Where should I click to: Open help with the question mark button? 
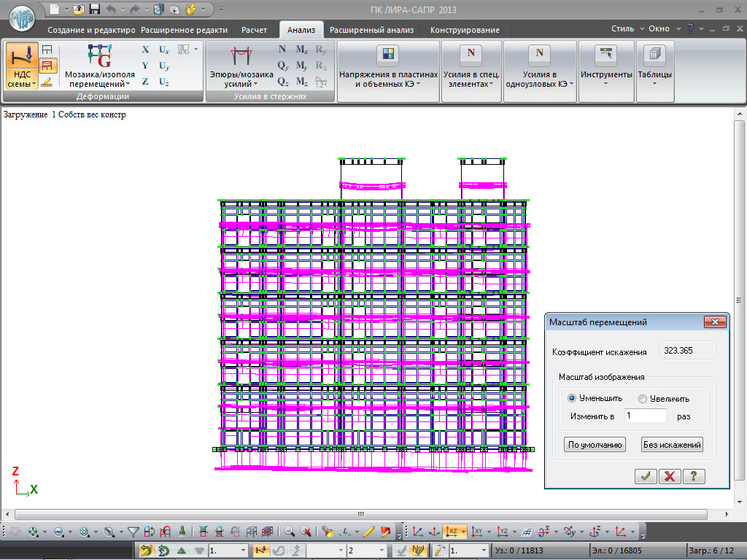point(694,476)
